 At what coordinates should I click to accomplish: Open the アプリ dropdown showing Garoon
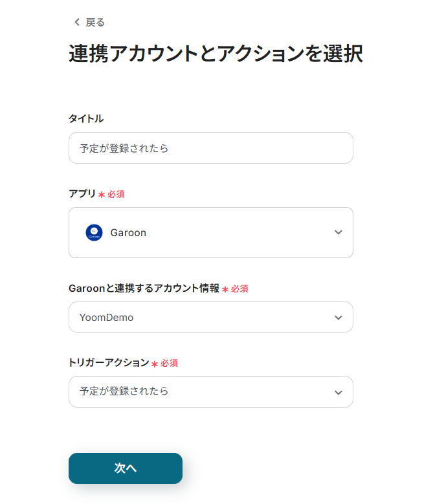point(210,232)
